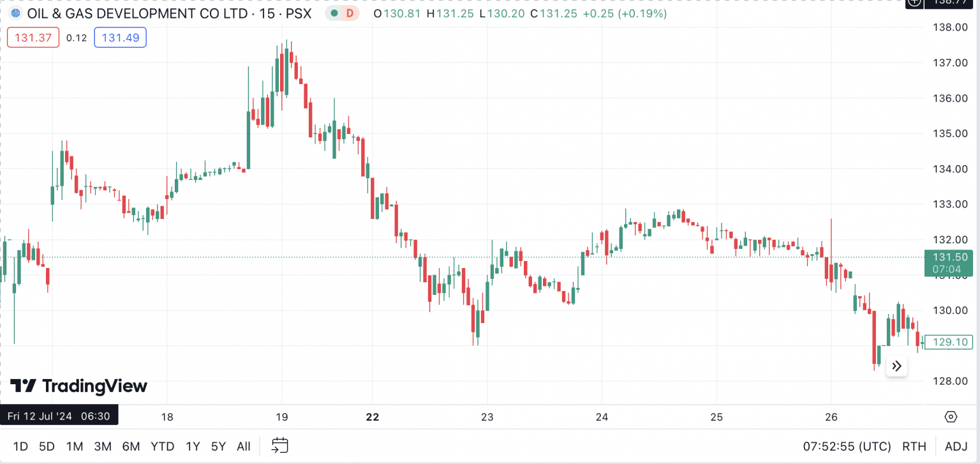The image size is (980, 464).
Task: Click the 131.49 buy price button
Action: coord(120,37)
